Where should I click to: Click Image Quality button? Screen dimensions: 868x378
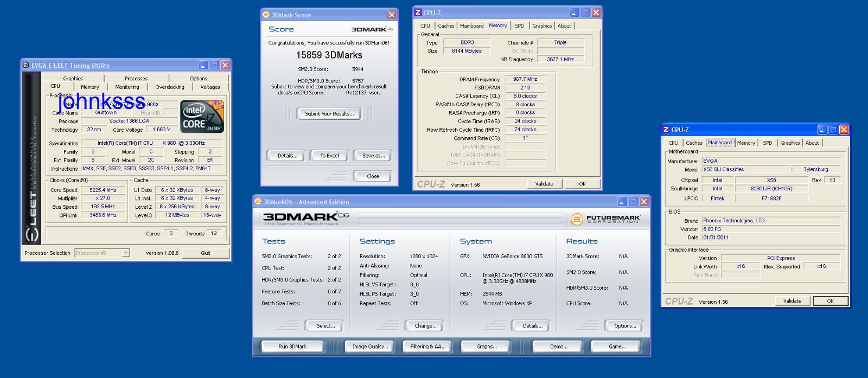tap(371, 347)
